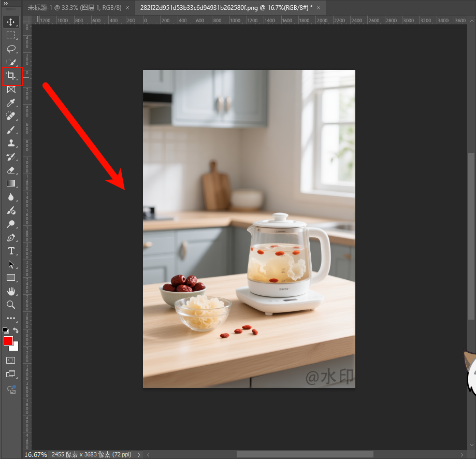Toggle Quick Mask mode
Screen dimensions: 476x459
pyautogui.click(x=11, y=360)
